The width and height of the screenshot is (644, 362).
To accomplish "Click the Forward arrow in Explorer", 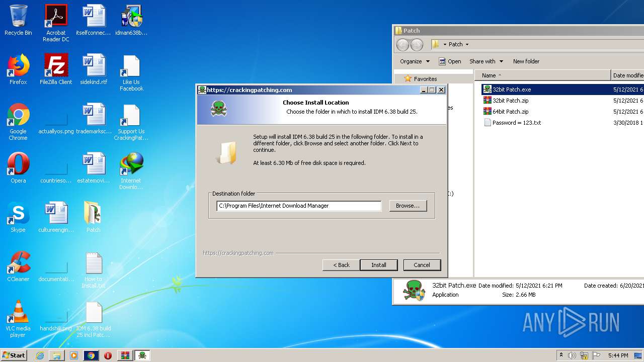I will coord(417,45).
